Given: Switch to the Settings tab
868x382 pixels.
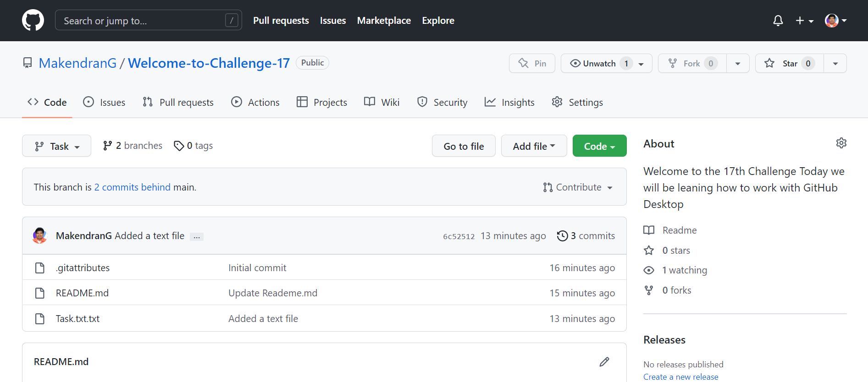Looking at the screenshot, I should [578, 102].
